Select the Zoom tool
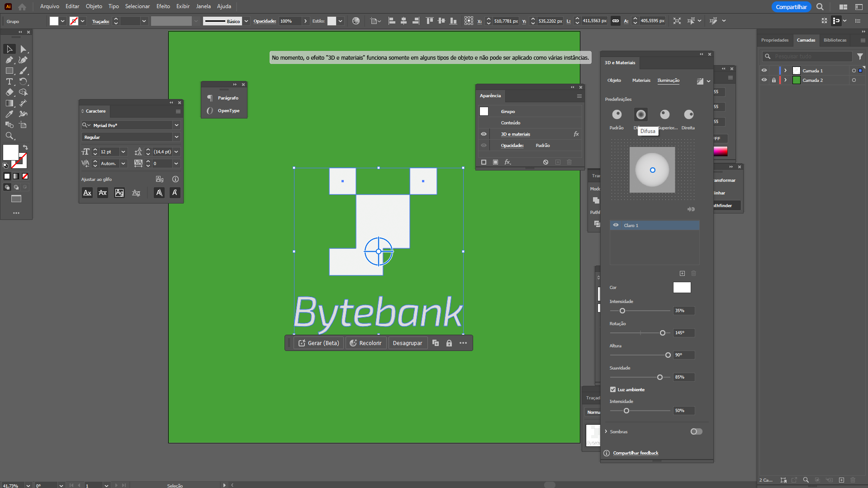This screenshot has width=868, height=488. click(x=9, y=136)
